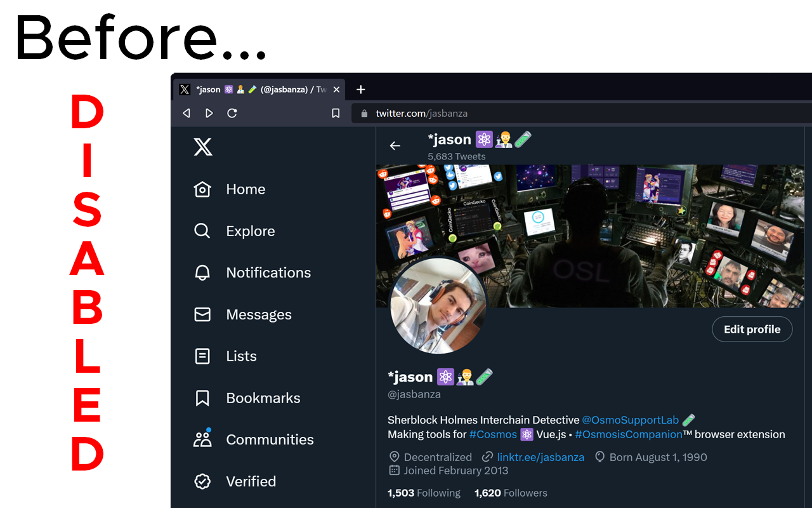Click the padlock site security icon
The height and width of the screenshot is (508, 812).
tap(364, 114)
